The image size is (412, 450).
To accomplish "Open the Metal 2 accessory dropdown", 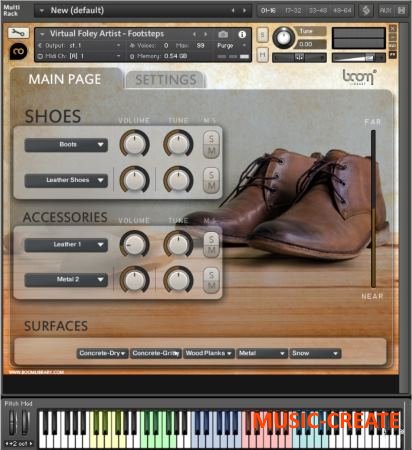I will coord(66,280).
